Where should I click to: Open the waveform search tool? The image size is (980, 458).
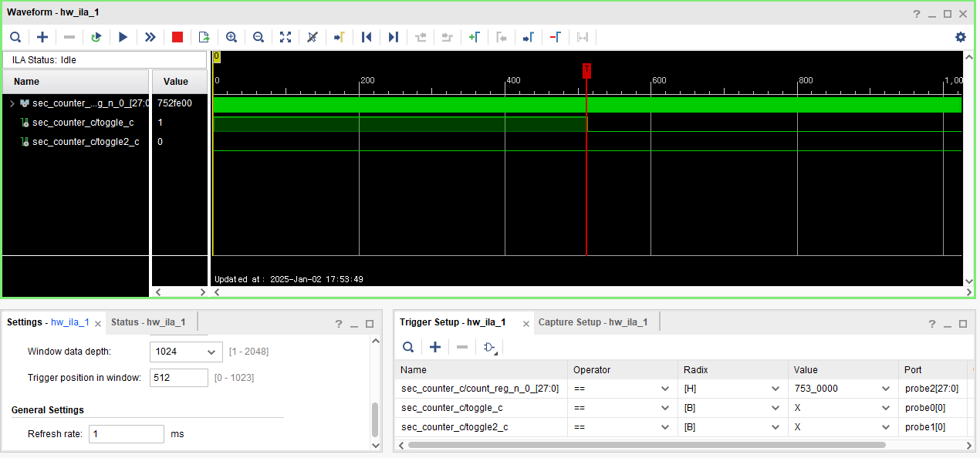15,37
